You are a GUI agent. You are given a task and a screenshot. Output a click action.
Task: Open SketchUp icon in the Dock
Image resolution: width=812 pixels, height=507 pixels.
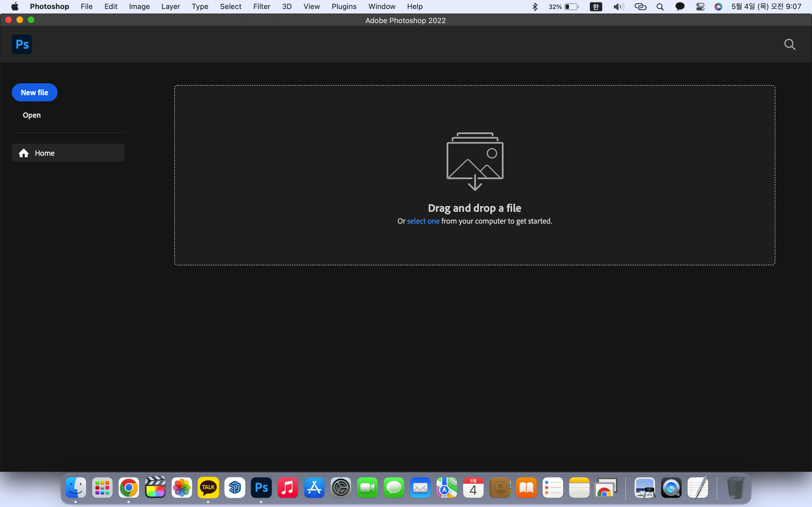tap(235, 488)
